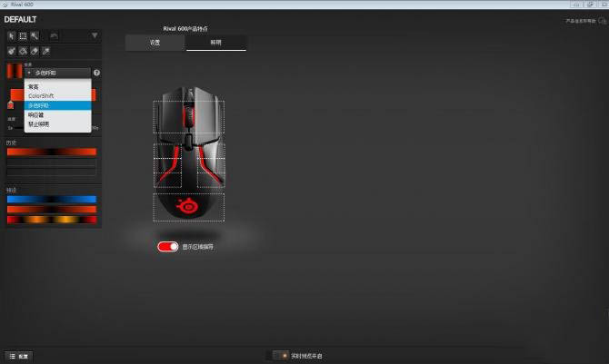
Task: Expand the tool panel triangle arrow
Action: point(95,35)
